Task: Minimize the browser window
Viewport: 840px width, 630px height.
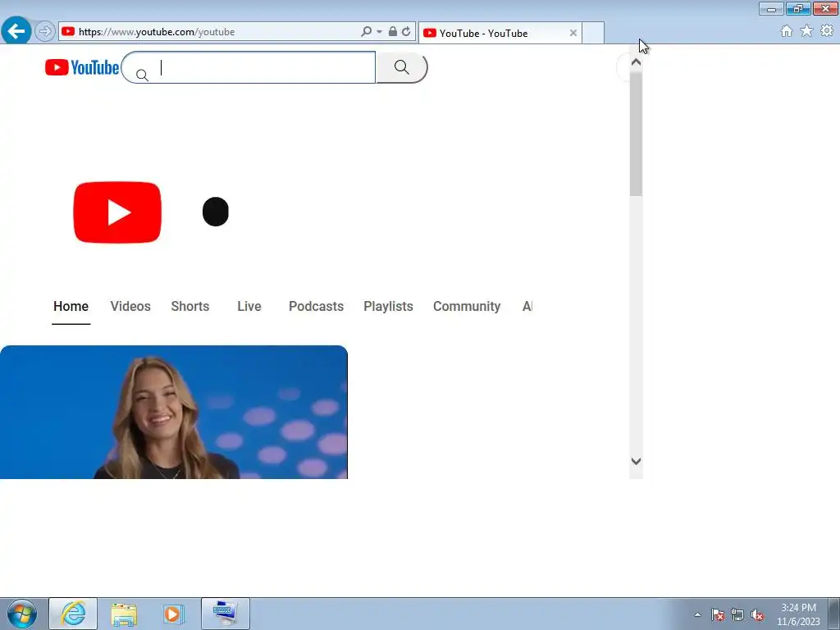Action: coord(771,8)
